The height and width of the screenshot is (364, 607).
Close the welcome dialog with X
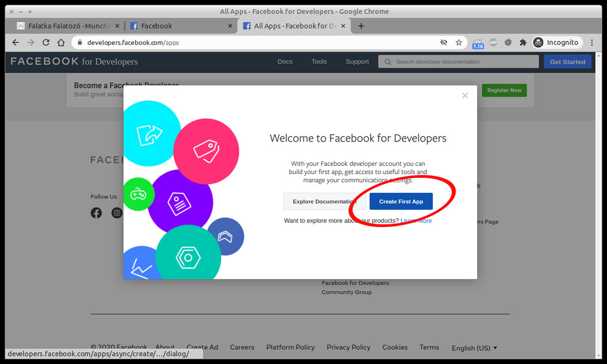tap(465, 96)
